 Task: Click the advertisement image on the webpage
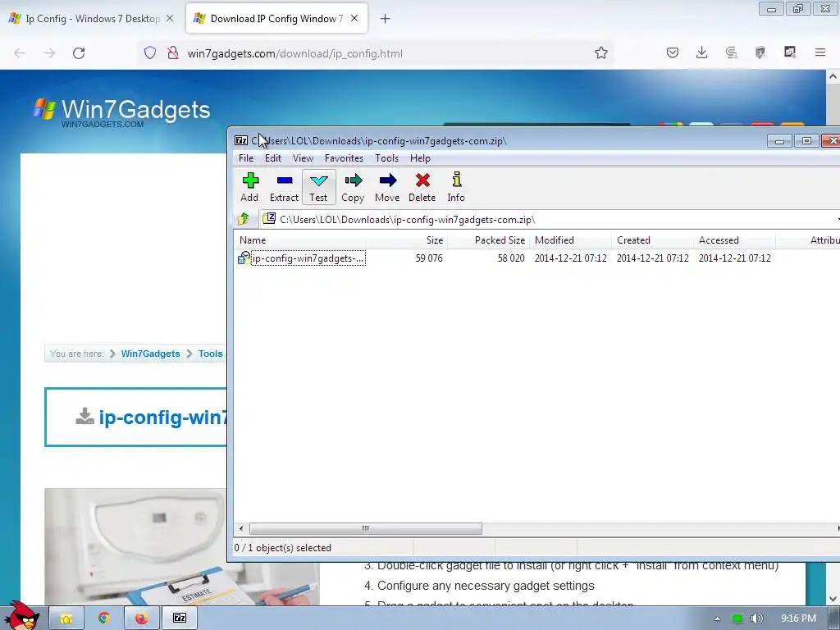(182, 546)
